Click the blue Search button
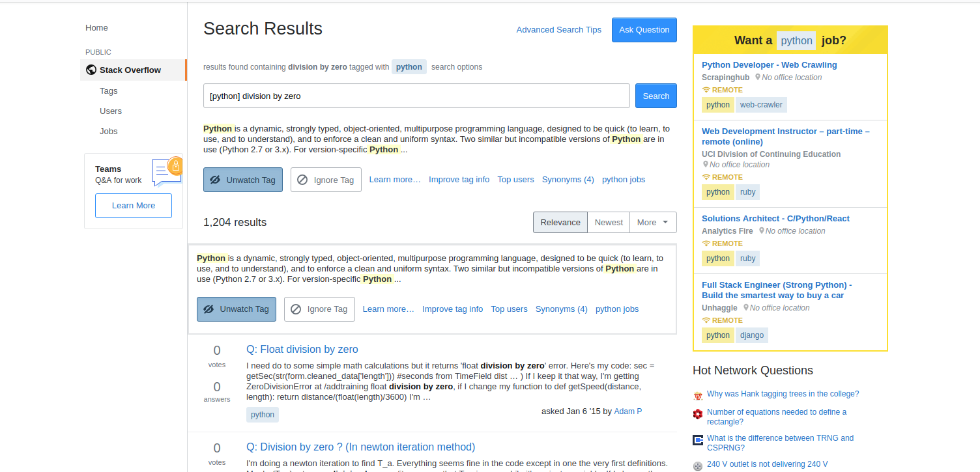The height and width of the screenshot is (472, 980). (x=656, y=96)
